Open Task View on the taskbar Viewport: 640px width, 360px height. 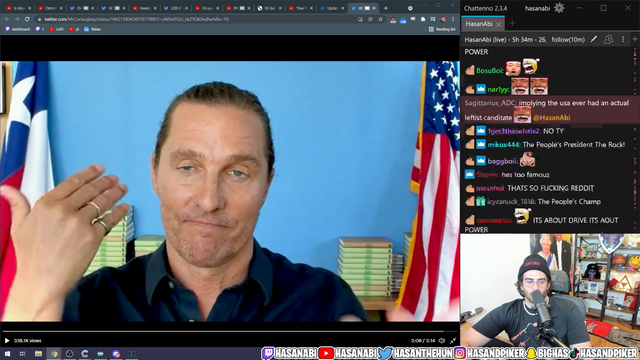(x=22, y=353)
